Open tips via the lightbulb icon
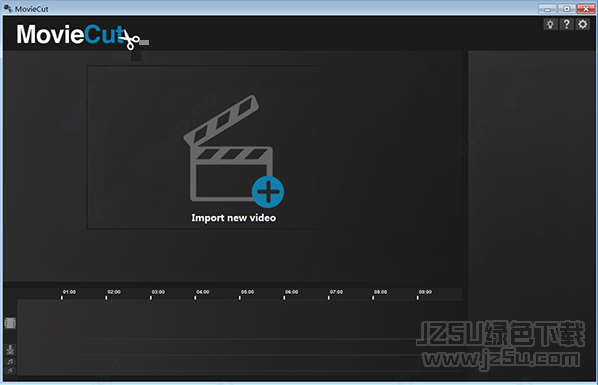The width and height of the screenshot is (598, 385). pyautogui.click(x=550, y=24)
